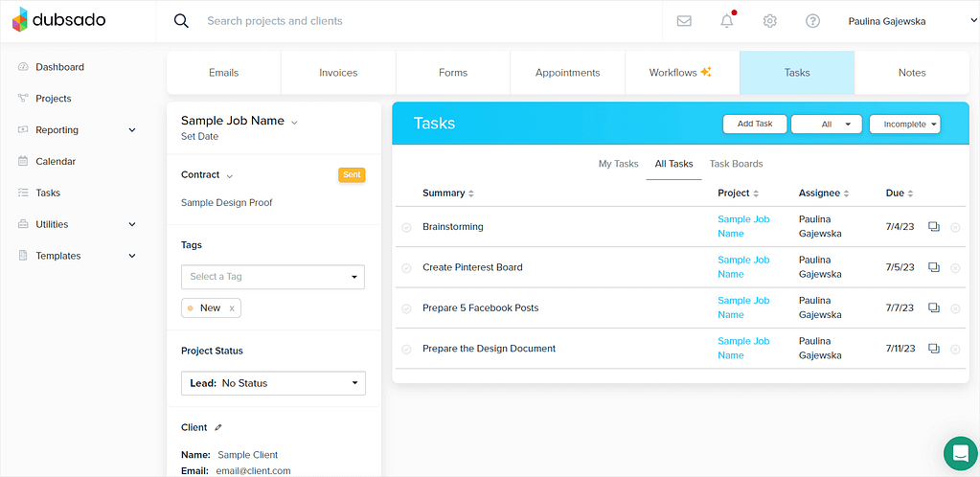Open comments icon for Prepare the Design Document
This screenshot has height=477, width=980.
coord(934,349)
